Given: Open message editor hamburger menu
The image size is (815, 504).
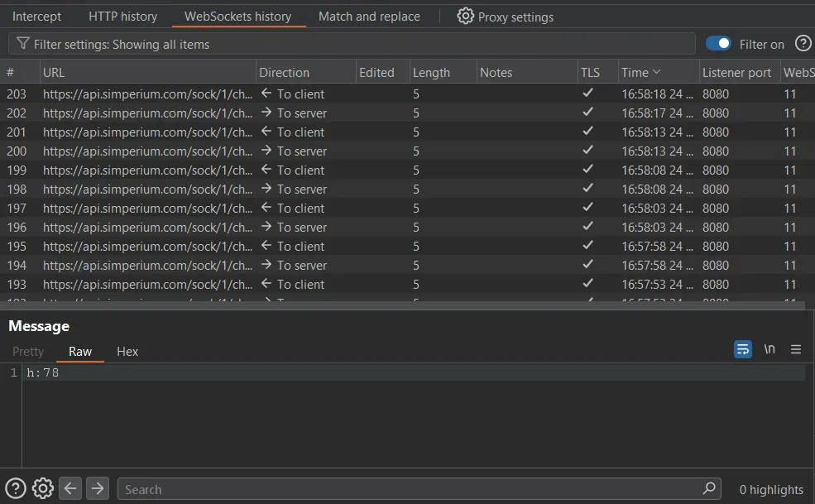Looking at the screenshot, I should click(796, 349).
